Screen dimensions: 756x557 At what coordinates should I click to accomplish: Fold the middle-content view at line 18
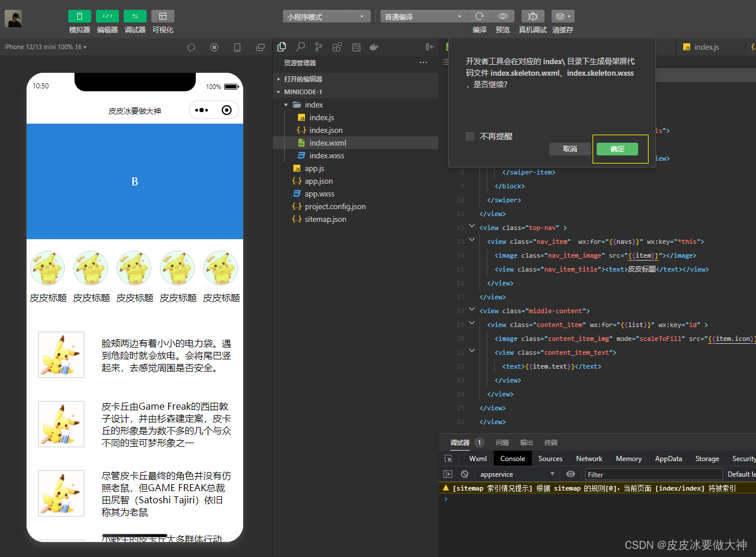pyautogui.click(x=472, y=309)
